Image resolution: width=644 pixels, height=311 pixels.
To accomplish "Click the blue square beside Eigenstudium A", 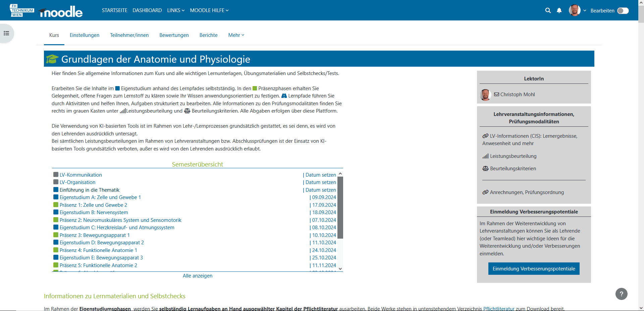I will pos(56,197).
